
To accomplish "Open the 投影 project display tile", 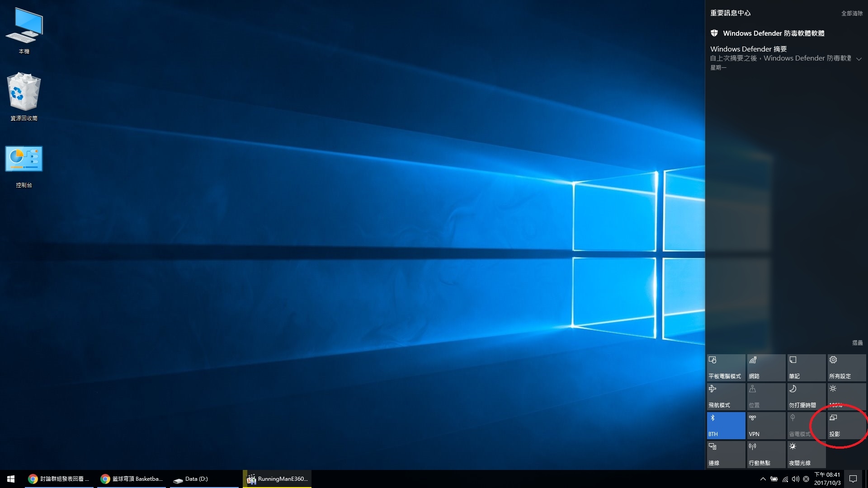I will click(847, 426).
